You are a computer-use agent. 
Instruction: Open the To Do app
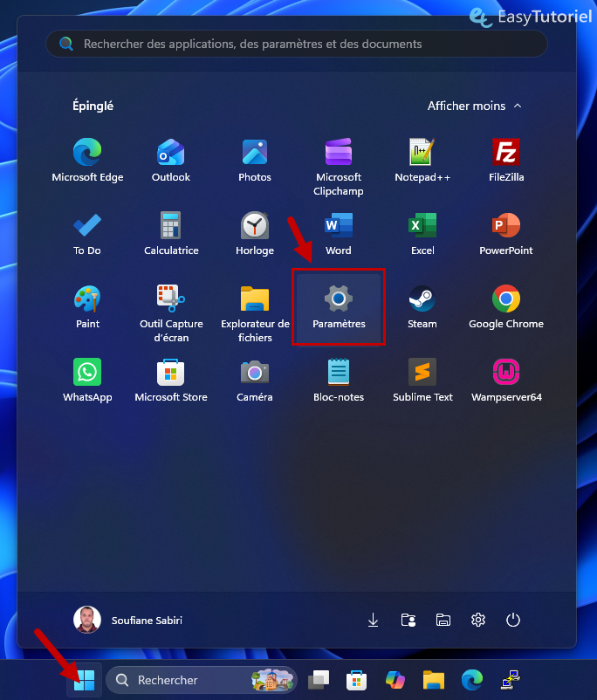tap(87, 234)
